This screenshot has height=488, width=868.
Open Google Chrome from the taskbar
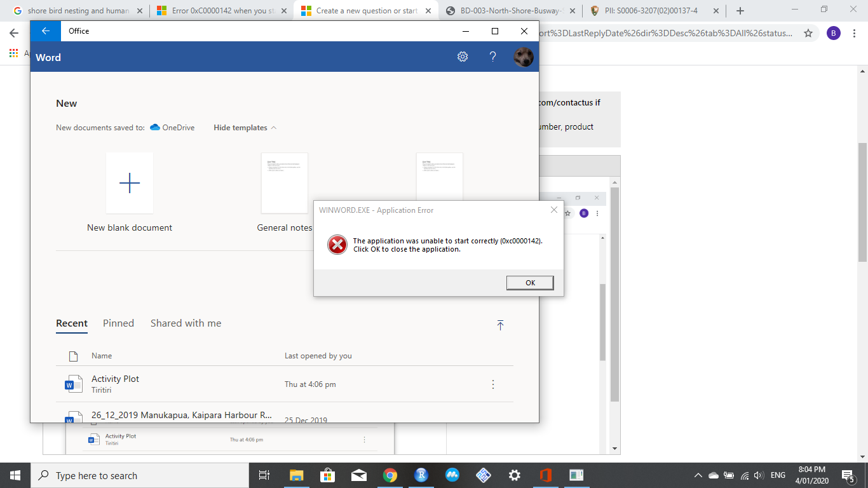point(390,475)
